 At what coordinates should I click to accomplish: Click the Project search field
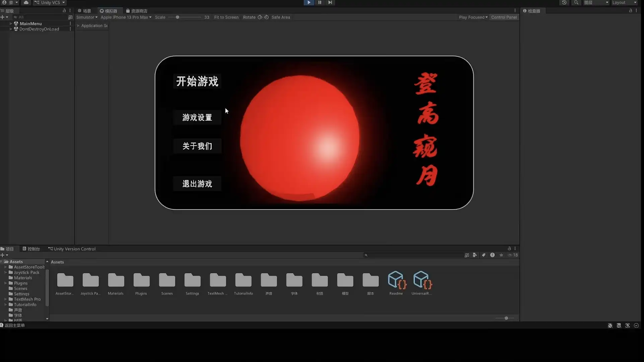pyautogui.click(x=414, y=255)
